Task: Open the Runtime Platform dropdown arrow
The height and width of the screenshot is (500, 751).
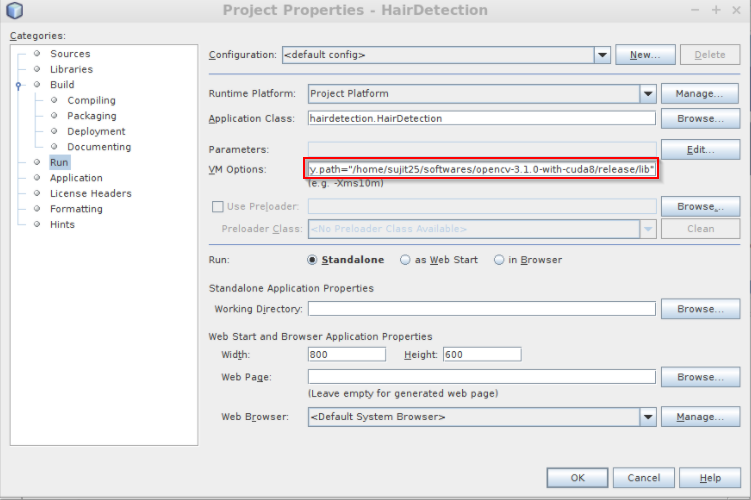Action: 648,94
